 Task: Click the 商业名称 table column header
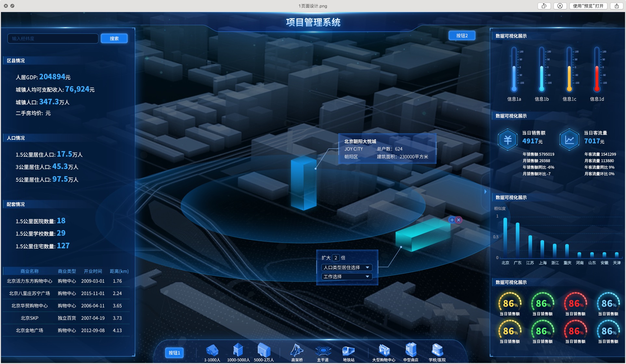[x=30, y=271]
